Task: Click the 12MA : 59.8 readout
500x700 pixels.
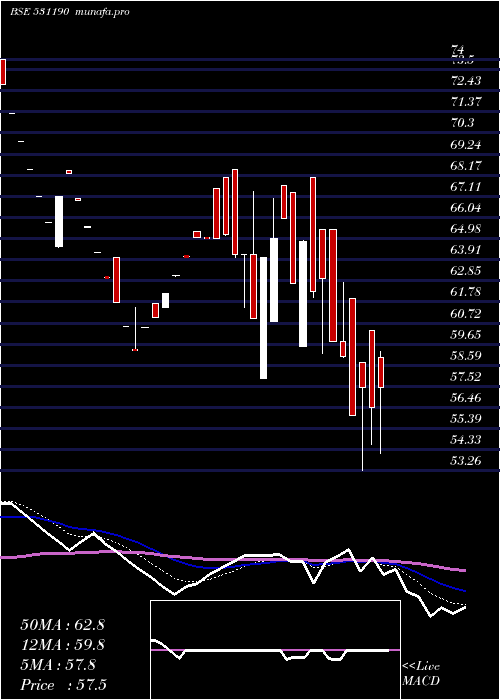Action: tap(62, 645)
